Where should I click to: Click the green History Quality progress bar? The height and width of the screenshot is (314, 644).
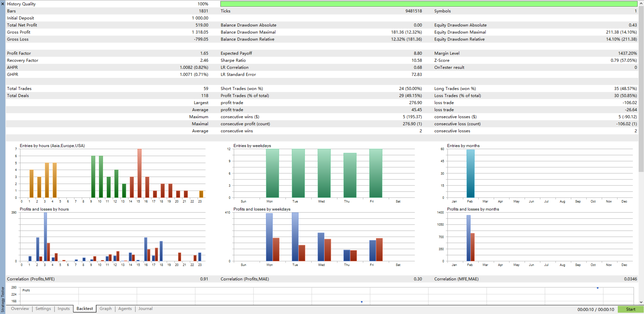coord(429,4)
